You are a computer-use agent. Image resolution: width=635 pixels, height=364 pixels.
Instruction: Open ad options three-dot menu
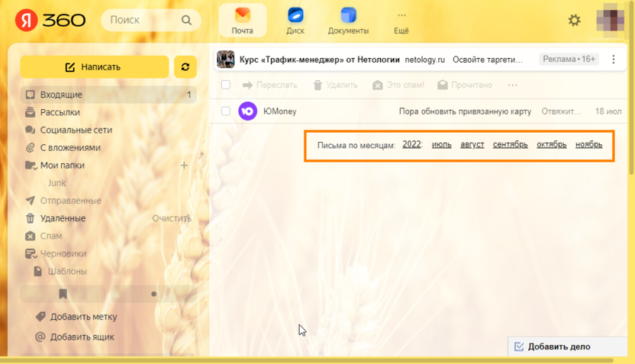(x=614, y=60)
